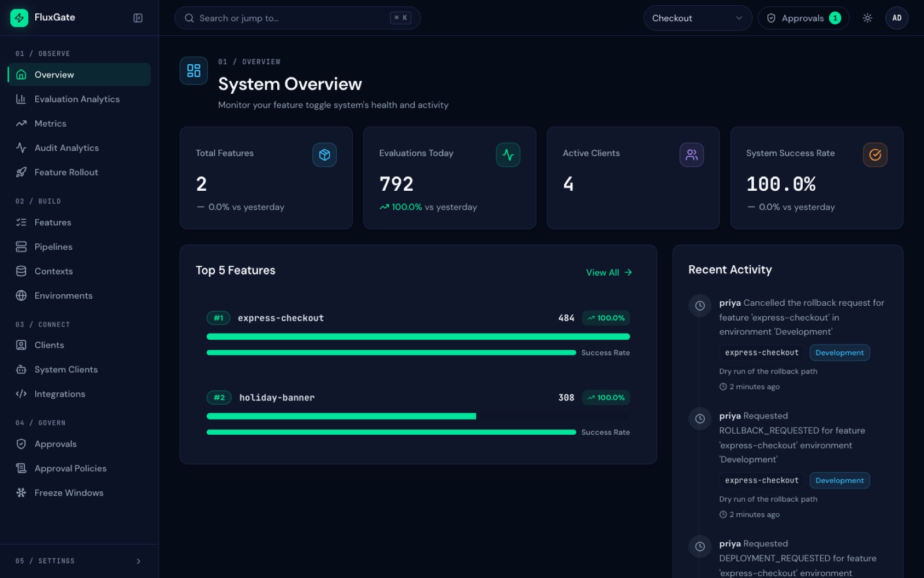Select holiday-banner feature name
Image resolution: width=924 pixels, height=578 pixels.
[x=277, y=398]
